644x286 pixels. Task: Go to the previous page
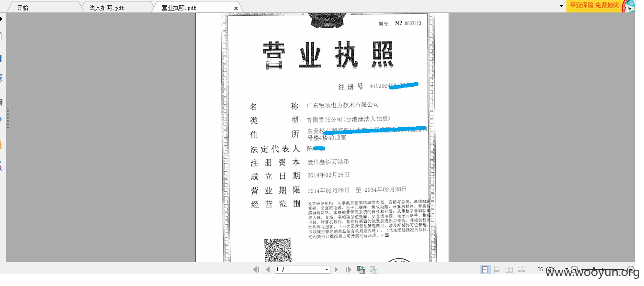pos(268,270)
